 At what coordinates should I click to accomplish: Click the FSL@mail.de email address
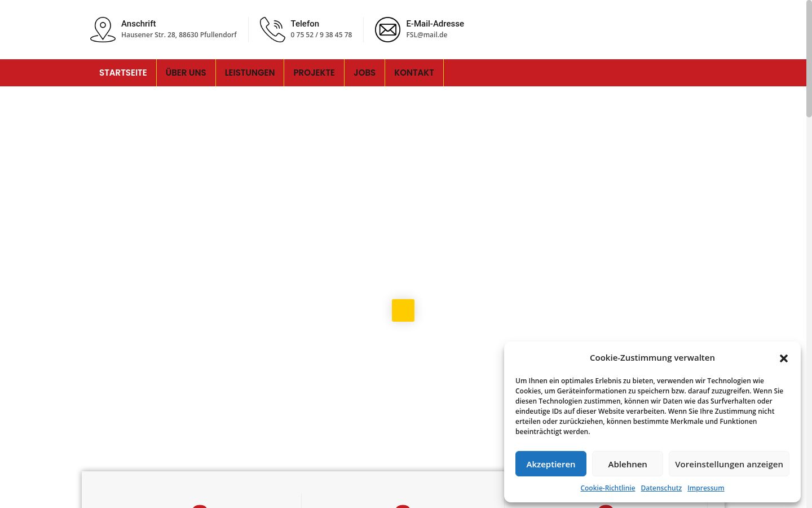427,35
